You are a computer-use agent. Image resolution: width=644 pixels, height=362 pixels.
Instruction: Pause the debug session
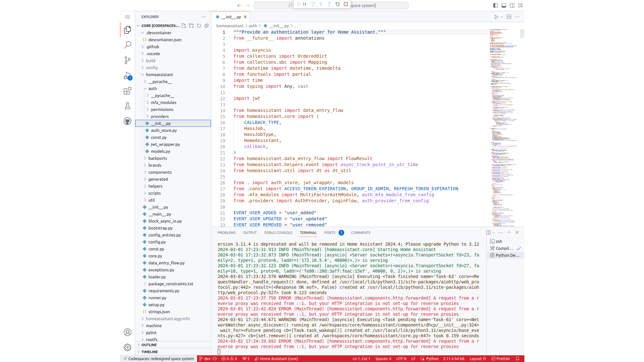pyautogui.click(x=305, y=4)
